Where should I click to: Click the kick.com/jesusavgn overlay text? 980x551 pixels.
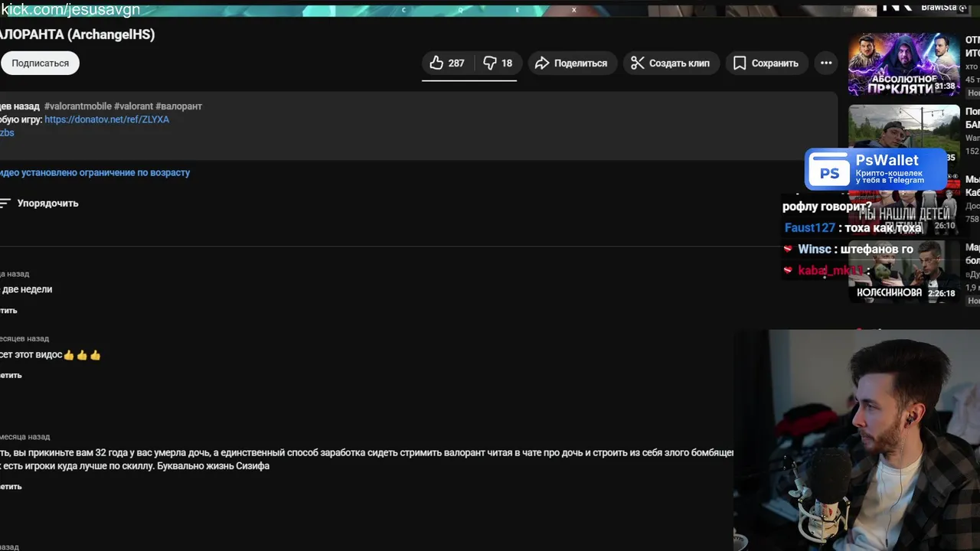pos(70,10)
